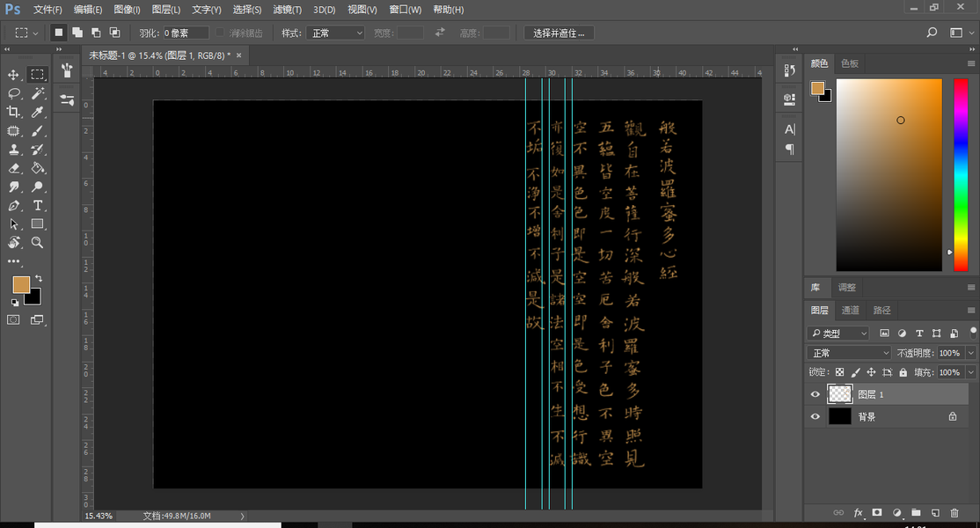
Task: Open the 文件(F) menu
Action: tap(48, 10)
